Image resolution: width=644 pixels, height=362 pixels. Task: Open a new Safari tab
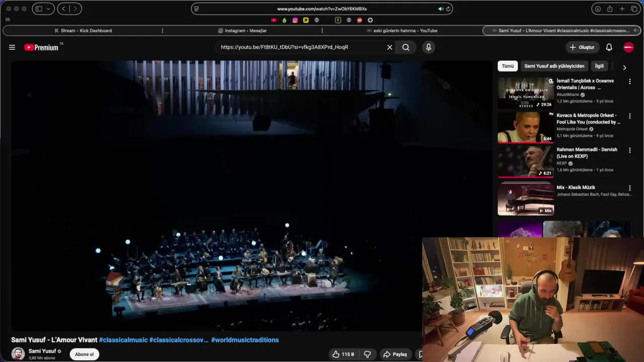tap(622, 9)
